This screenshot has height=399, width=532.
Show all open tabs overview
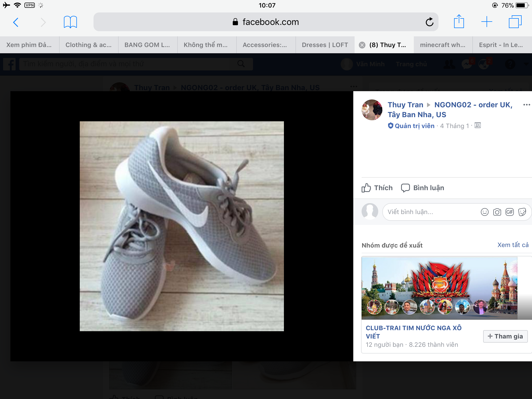[x=515, y=22]
